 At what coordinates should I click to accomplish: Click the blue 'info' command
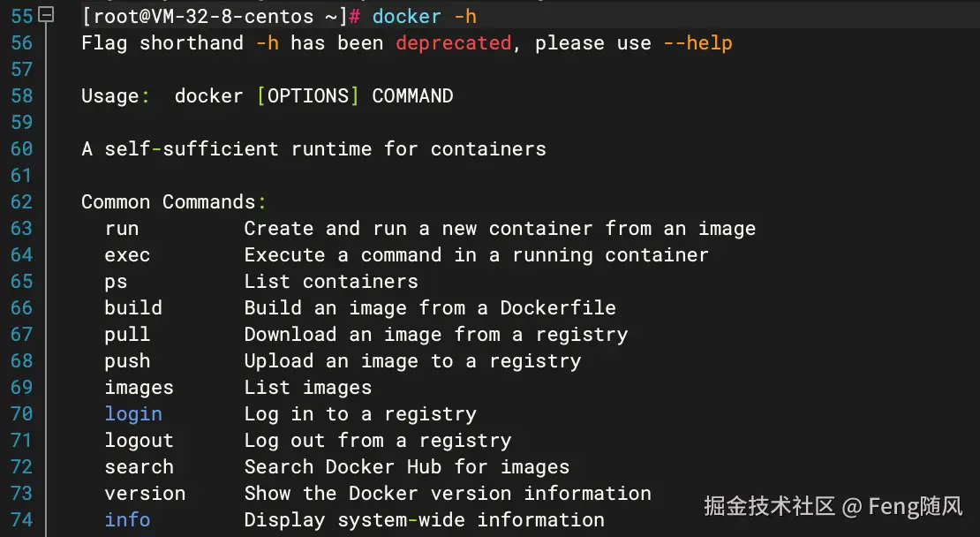127,519
